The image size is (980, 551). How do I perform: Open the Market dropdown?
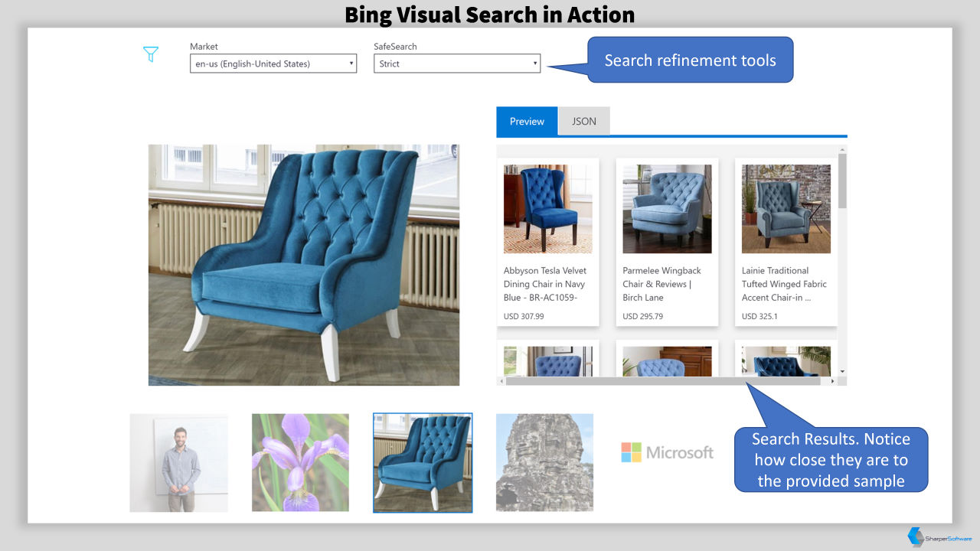[x=273, y=64]
